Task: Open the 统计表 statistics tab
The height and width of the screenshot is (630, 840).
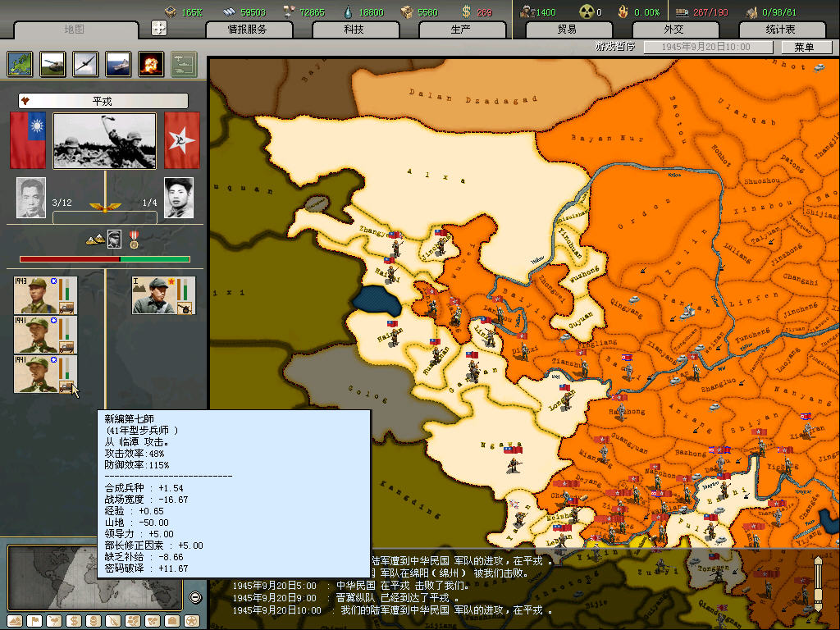Action: coord(780,30)
